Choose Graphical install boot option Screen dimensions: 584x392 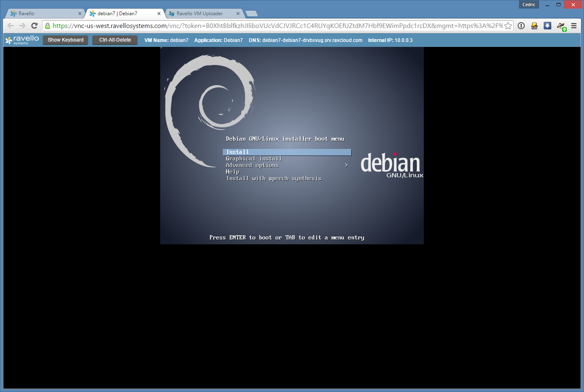coord(254,159)
